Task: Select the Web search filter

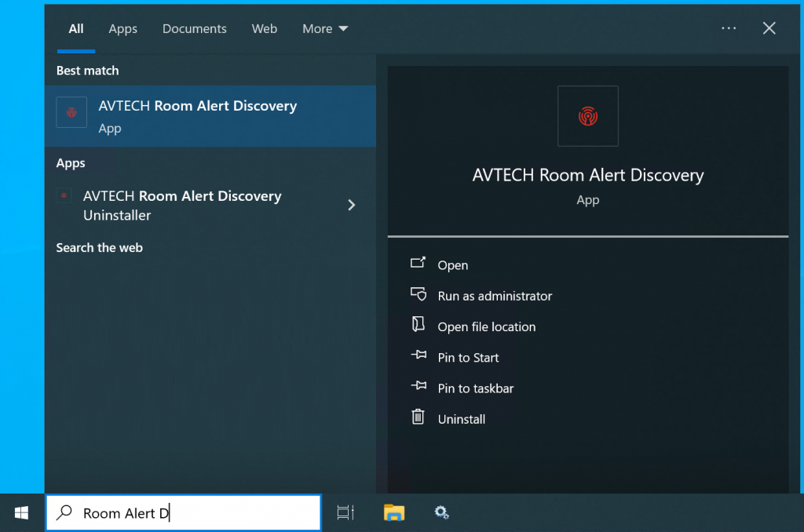Action: 265,28
